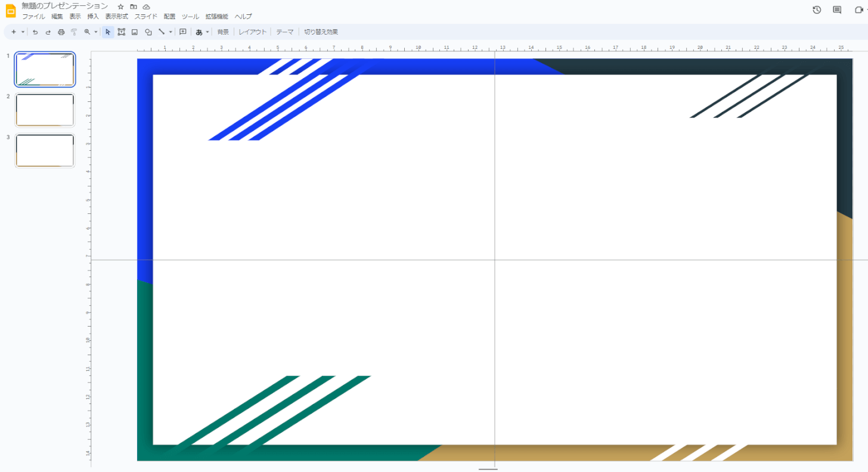Activate the paint format tool
This screenshot has height=472, width=868.
[74, 32]
